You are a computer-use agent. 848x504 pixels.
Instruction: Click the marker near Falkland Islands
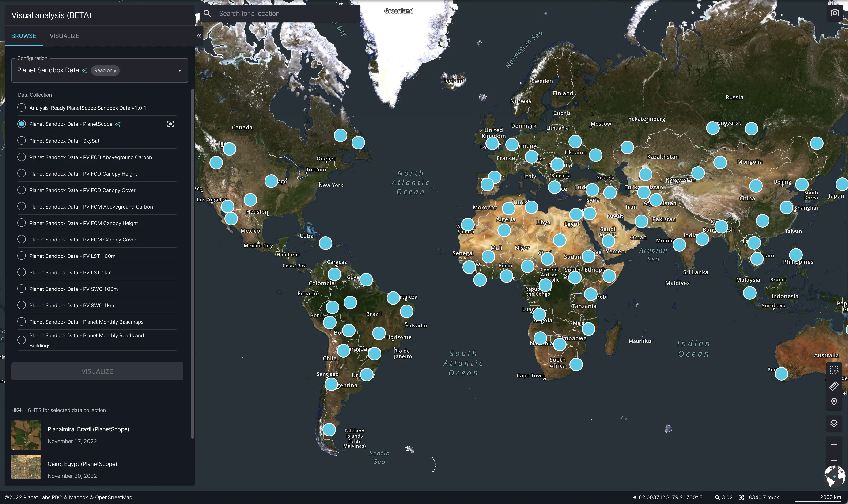pyautogui.click(x=329, y=430)
